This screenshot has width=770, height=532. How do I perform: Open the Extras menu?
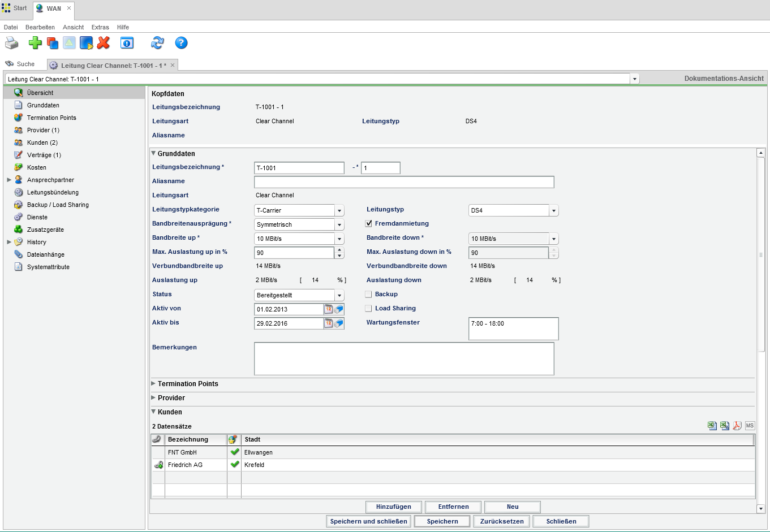[100, 27]
